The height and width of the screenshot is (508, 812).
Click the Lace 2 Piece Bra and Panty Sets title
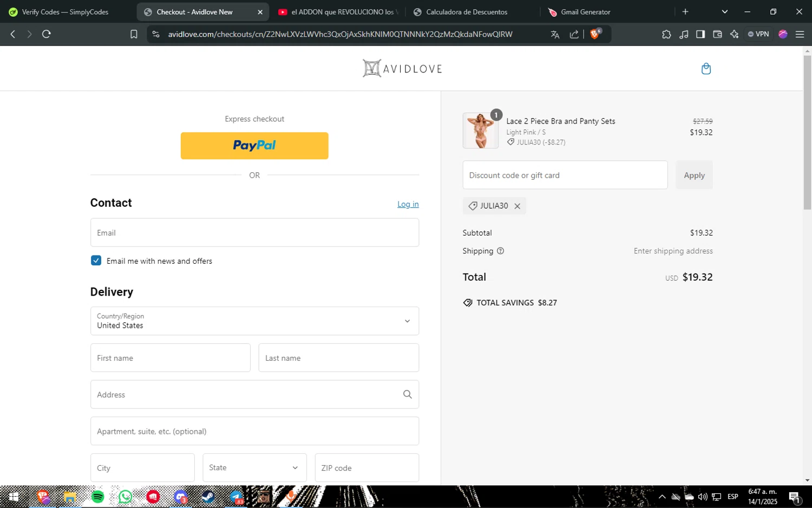click(561, 121)
